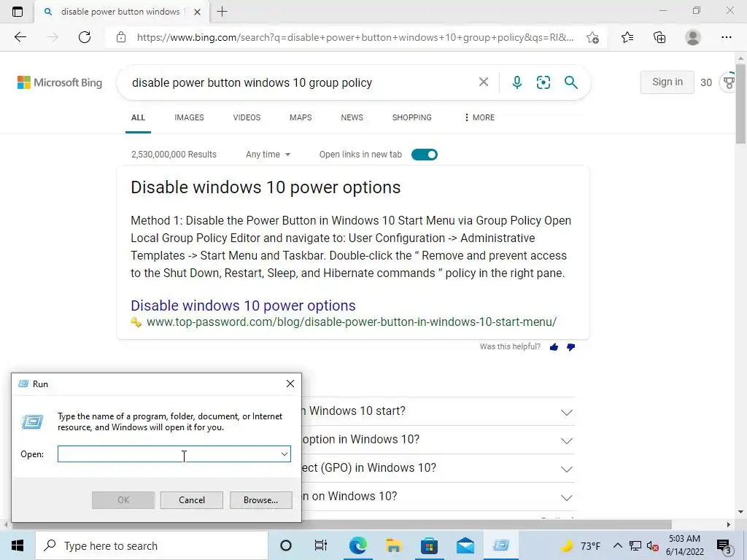Switch to the SHOPPING tab
747x560 pixels.
[412, 117]
